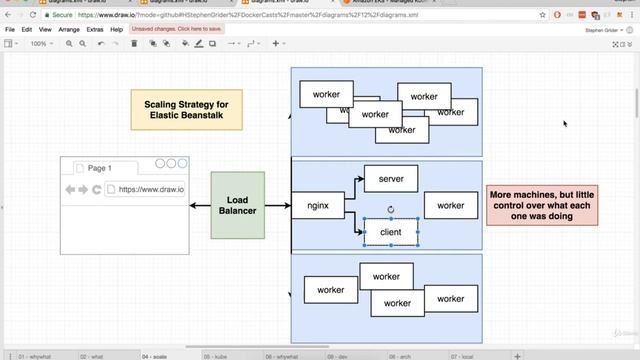Image resolution: width=640 pixels, height=360 pixels.
Task: Open the connection arrow style dropdown
Action: (x=234, y=43)
